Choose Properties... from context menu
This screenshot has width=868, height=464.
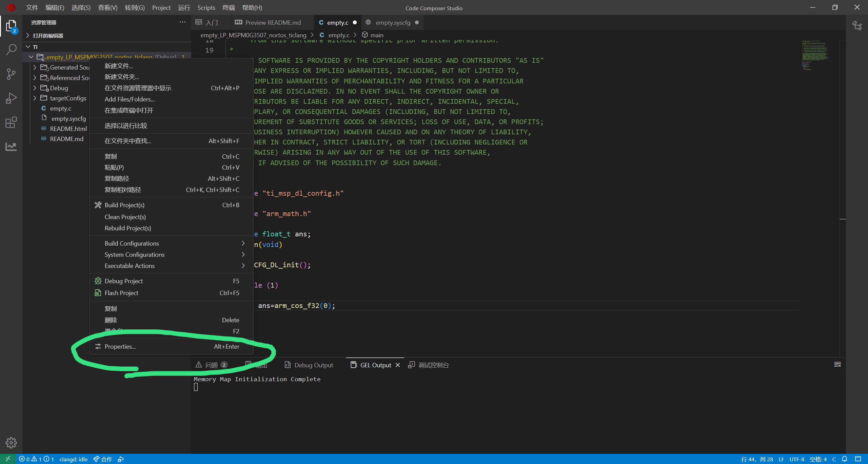click(x=120, y=346)
